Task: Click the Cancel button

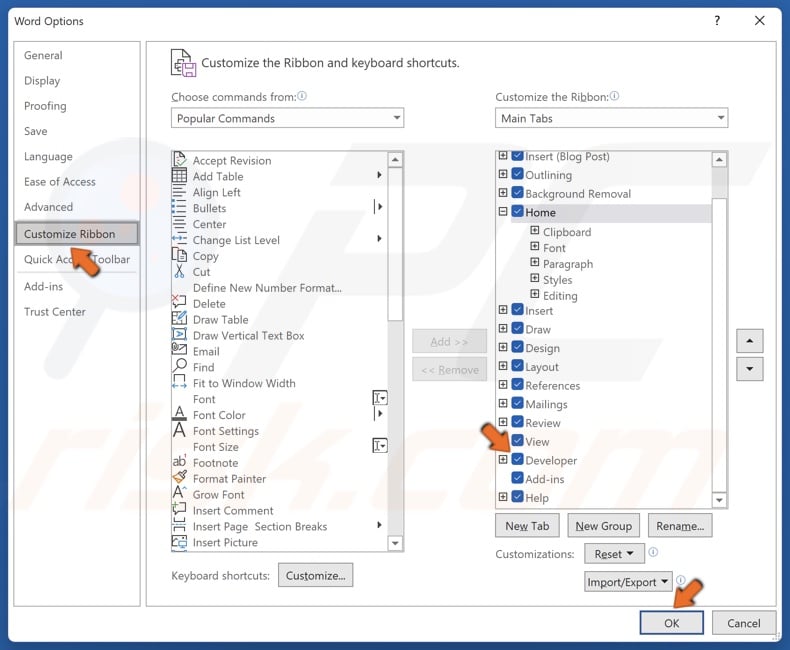Action: [743, 623]
